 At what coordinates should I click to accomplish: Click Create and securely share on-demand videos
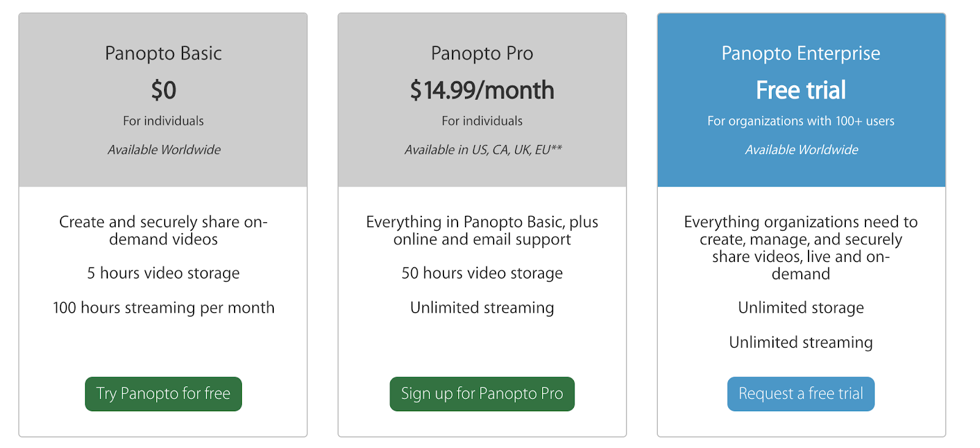pos(164,230)
